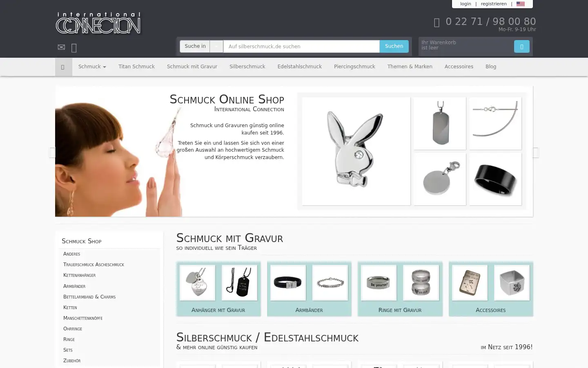
Task: Open the home icon in the navigation bar
Action: (x=63, y=67)
